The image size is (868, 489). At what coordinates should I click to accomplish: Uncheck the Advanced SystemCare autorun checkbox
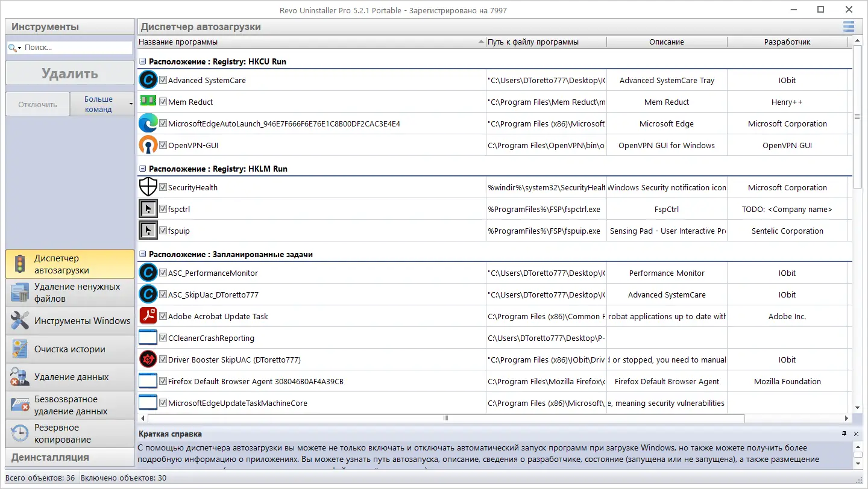coord(163,80)
